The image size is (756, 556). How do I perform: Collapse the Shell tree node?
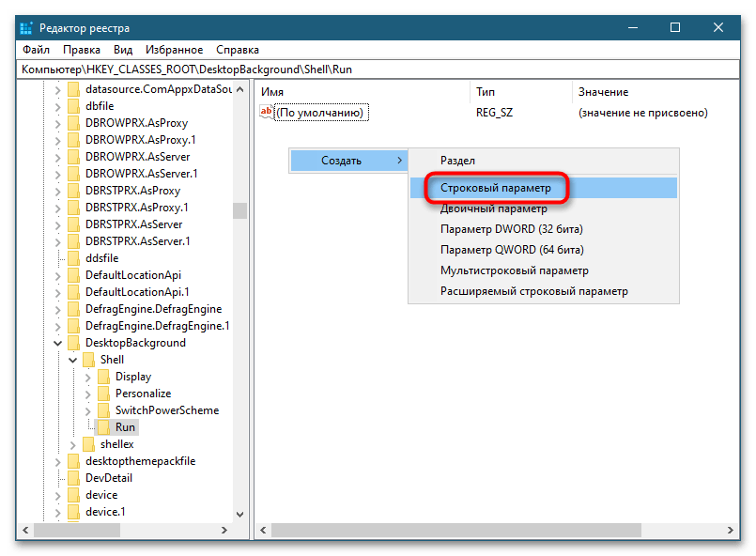[72, 360]
